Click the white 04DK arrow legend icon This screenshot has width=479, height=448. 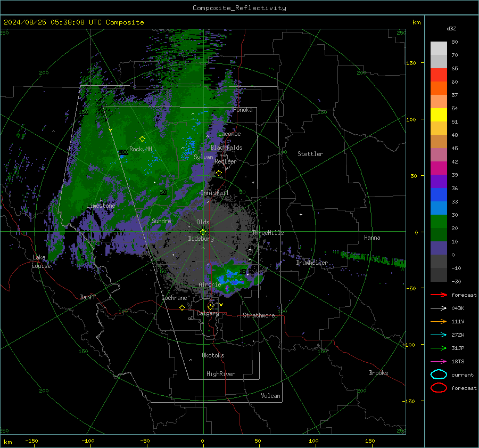(439, 308)
